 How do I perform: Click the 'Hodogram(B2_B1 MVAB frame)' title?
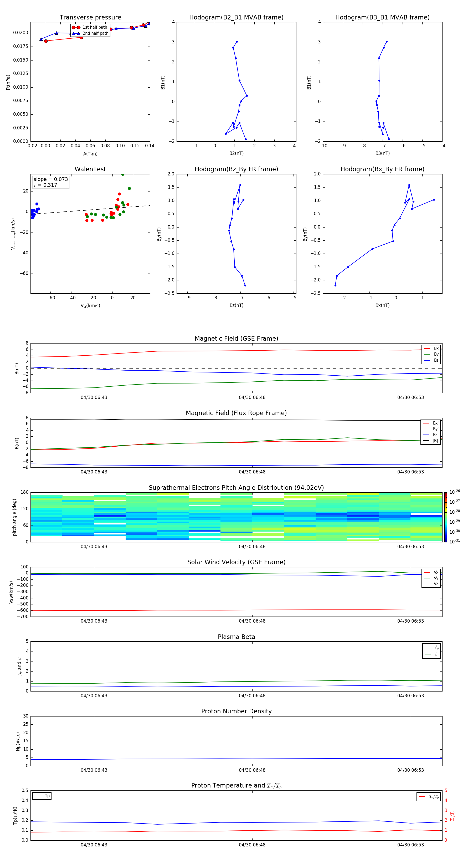pyautogui.click(x=236, y=18)
